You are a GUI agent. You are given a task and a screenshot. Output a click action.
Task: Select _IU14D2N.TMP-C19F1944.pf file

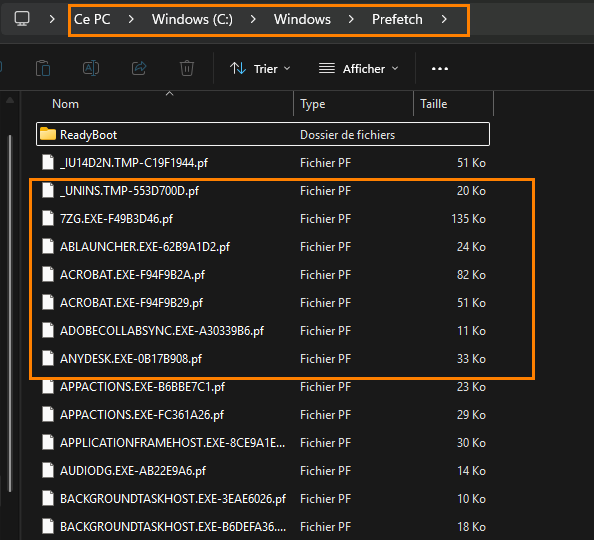pyautogui.click(x=263, y=163)
